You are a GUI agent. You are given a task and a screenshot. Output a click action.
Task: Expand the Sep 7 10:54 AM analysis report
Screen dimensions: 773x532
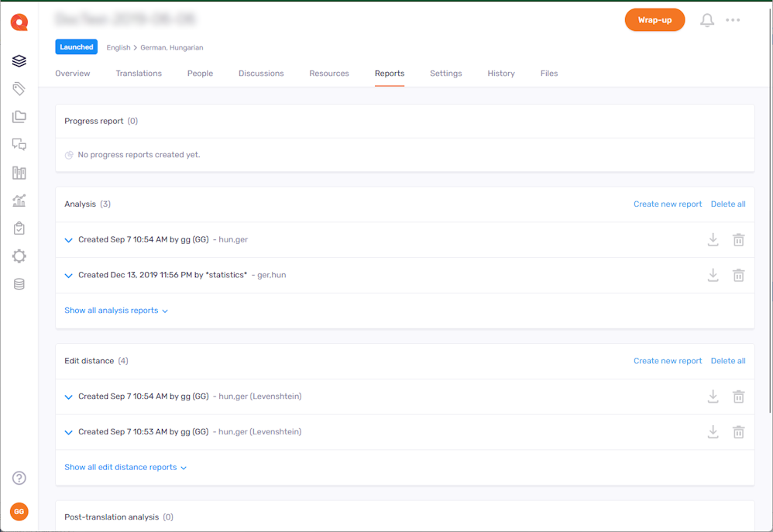click(69, 240)
